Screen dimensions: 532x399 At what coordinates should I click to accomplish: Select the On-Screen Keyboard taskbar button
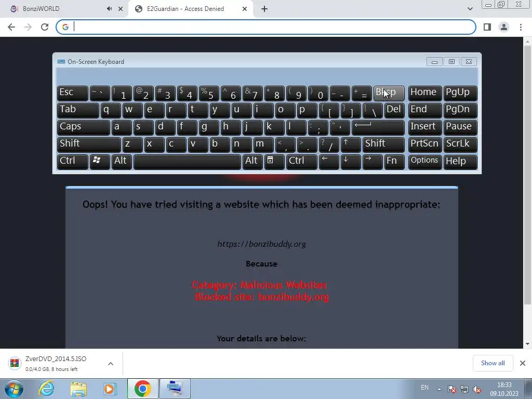point(175,389)
